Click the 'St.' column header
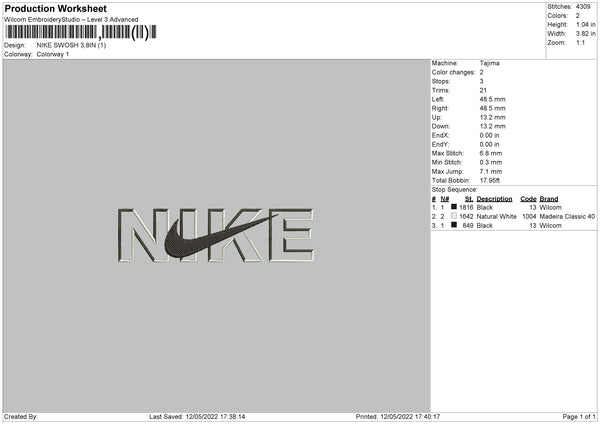The height and width of the screenshot is (424, 600). (469, 199)
